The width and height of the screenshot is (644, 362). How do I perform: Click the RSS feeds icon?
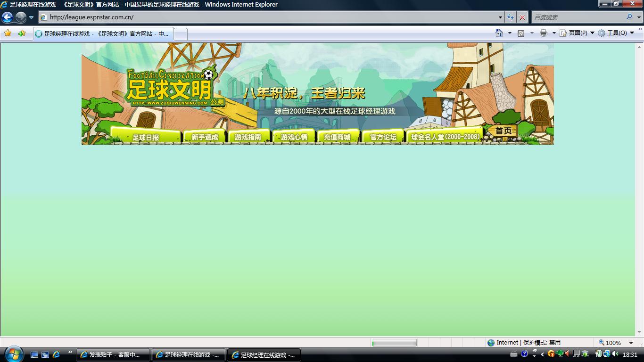(x=521, y=33)
